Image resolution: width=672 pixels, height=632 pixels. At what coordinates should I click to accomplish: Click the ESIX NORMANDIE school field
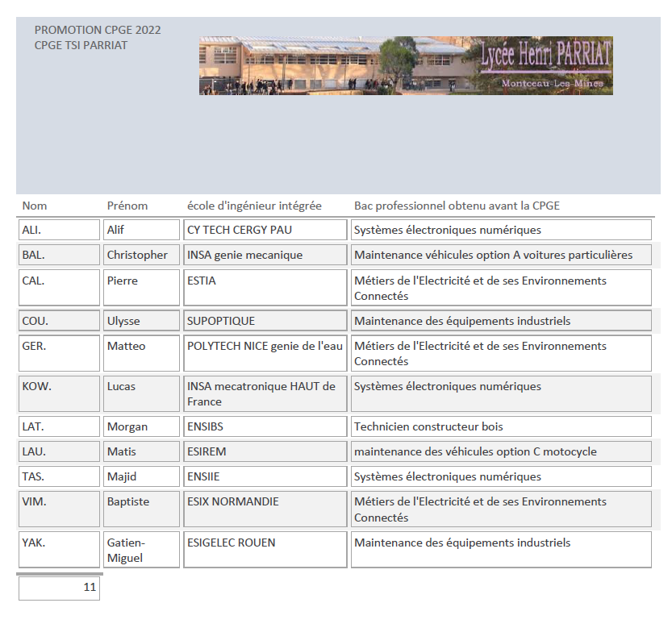265,509
